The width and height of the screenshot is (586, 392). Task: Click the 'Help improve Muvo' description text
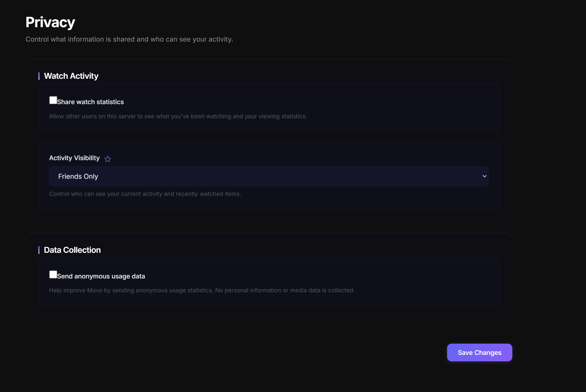(202, 291)
